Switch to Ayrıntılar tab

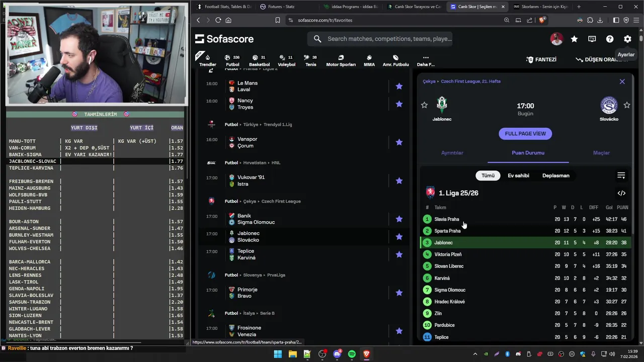[452, 153]
